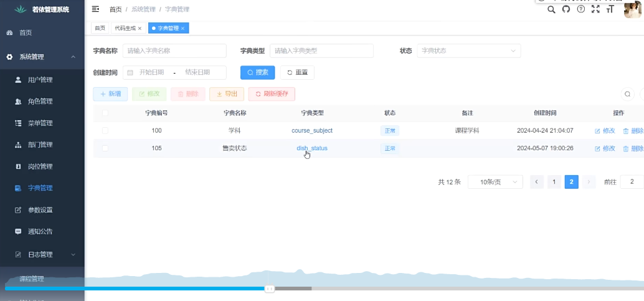The height and width of the screenshot is (301, 644).
Task: Click the 岗位管理 post icon
Action: click(x=18, y=166)
